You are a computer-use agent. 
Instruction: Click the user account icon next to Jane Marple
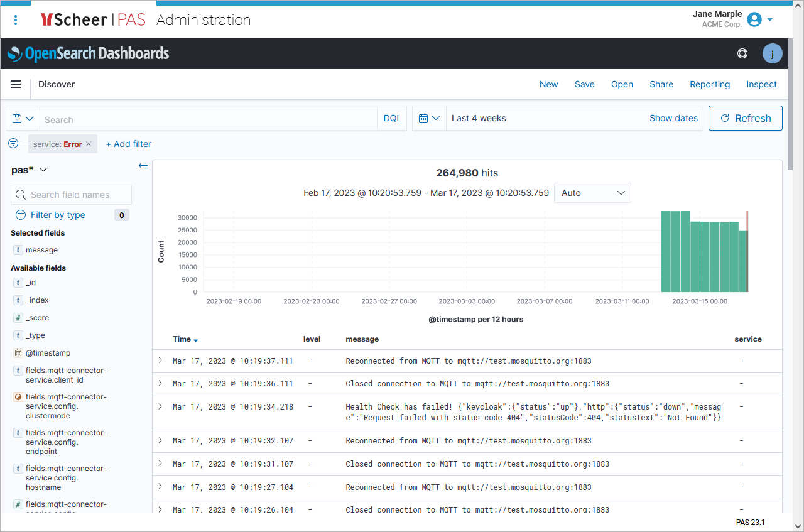(x=756, y=19)
